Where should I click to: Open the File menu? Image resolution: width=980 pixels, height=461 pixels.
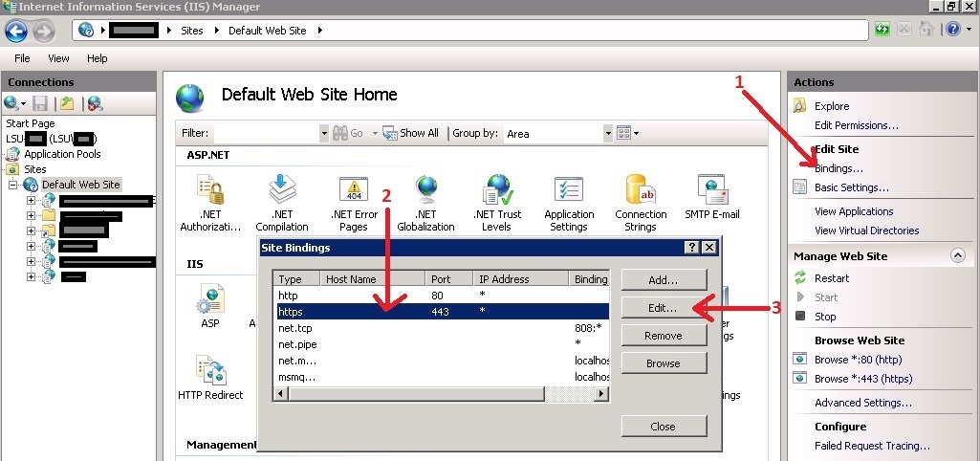22,58
